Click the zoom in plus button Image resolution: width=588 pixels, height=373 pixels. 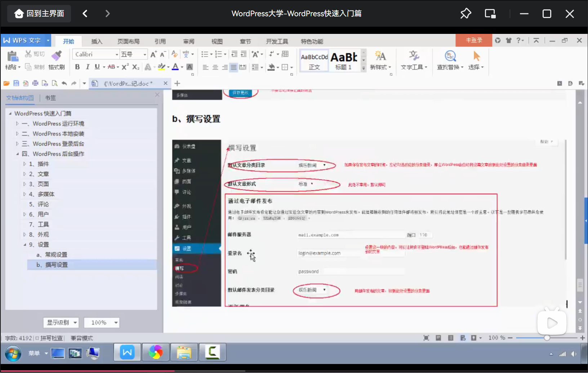coord(582,338)
